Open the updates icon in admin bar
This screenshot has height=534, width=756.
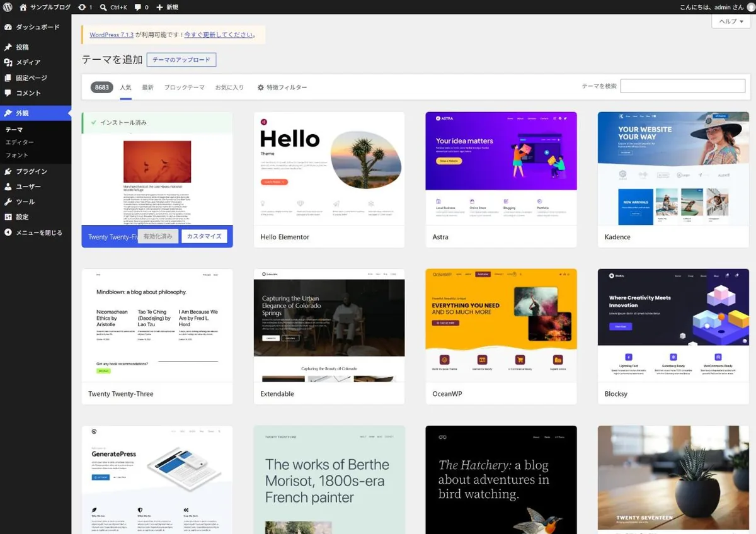82,7
